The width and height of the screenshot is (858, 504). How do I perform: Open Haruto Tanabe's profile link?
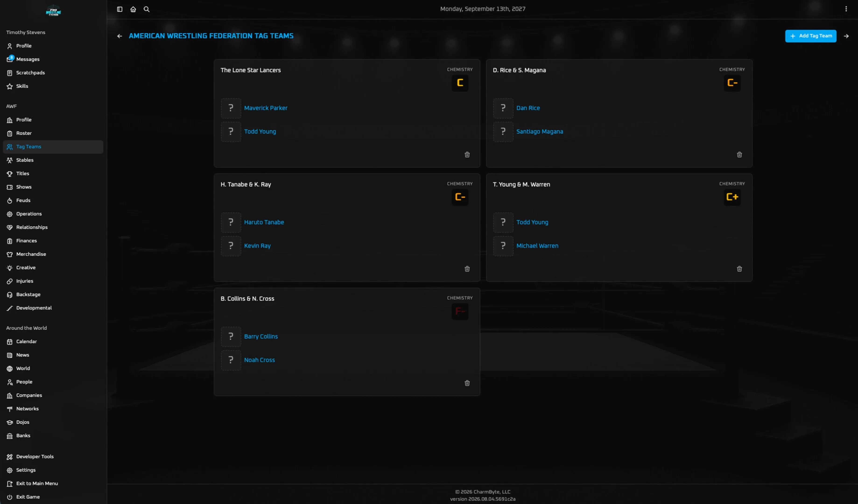[x=264, y=222]
